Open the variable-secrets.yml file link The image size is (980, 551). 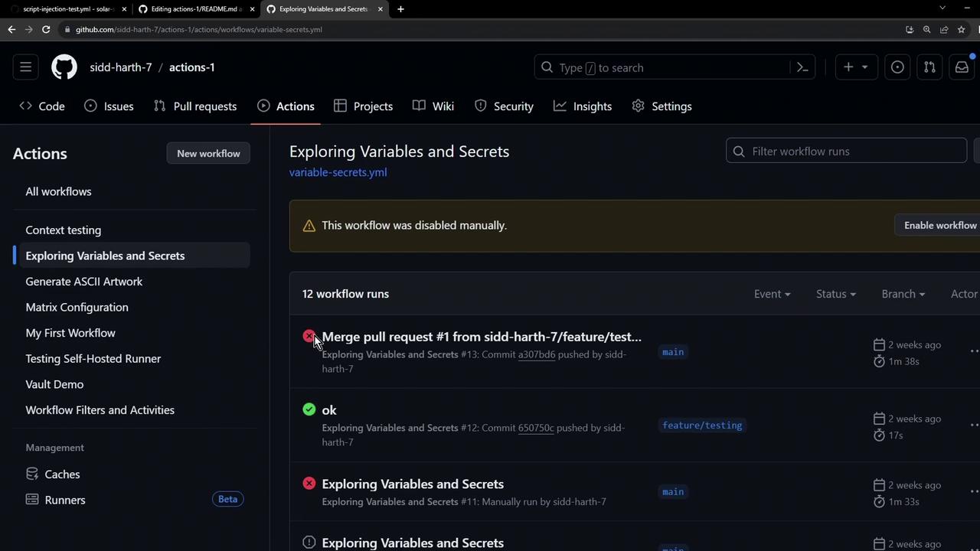tap(338, 172)
